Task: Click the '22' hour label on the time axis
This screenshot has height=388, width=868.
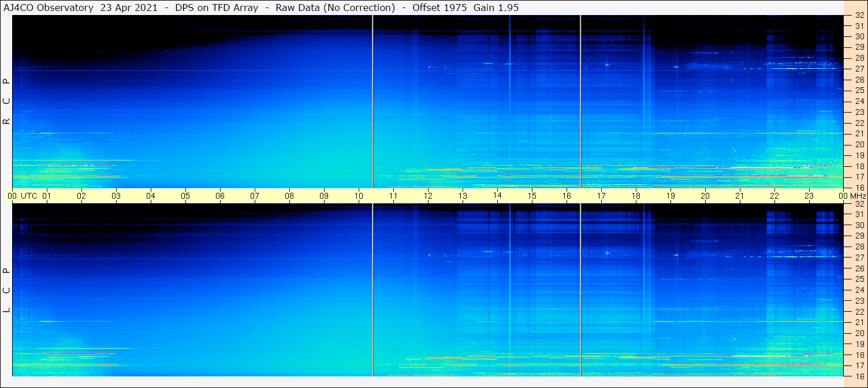Action: (774, 196)
